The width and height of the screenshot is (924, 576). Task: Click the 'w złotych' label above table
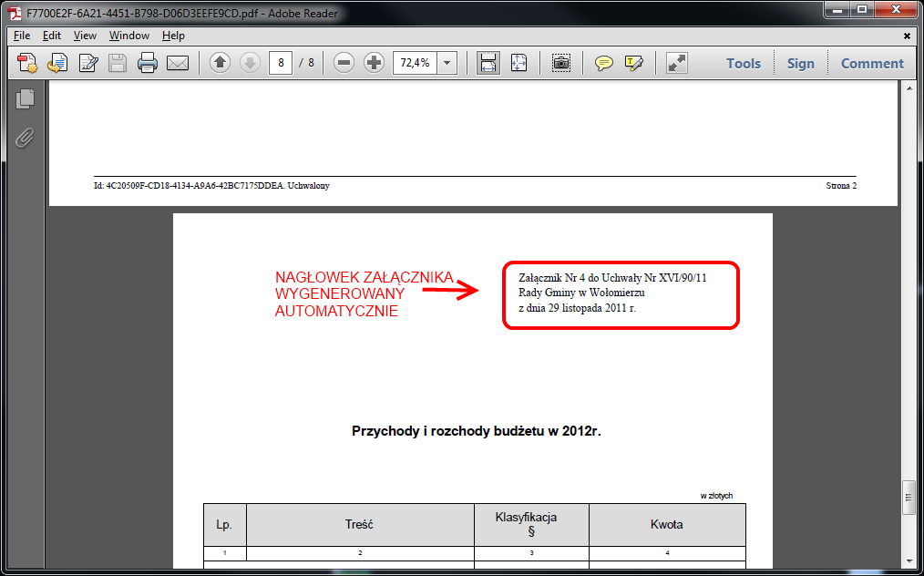(716, 496)
